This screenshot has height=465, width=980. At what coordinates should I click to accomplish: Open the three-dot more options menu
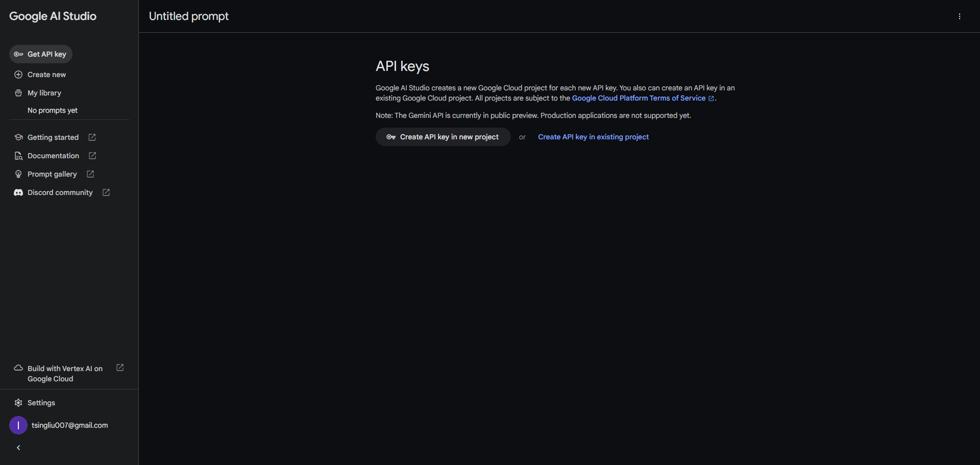pyautogui.click(x=960, y=16)
